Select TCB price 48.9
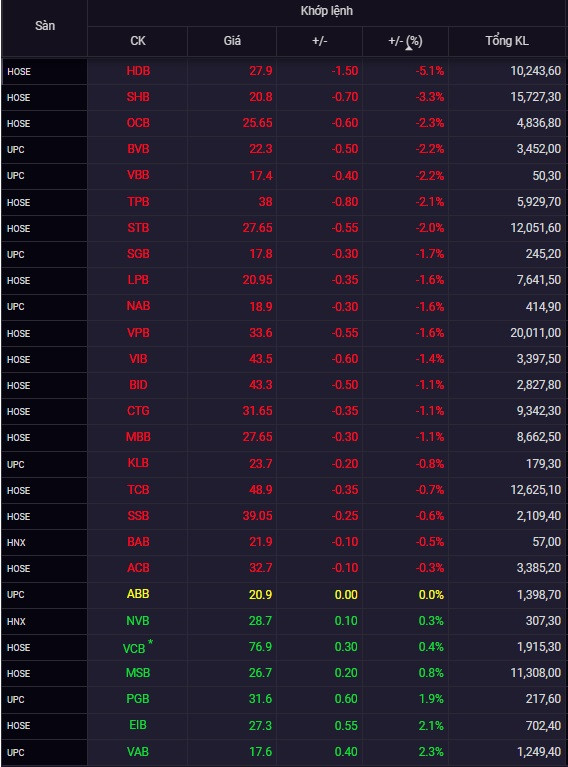Viewport: 568px width, 767px height. pos(260,490)
